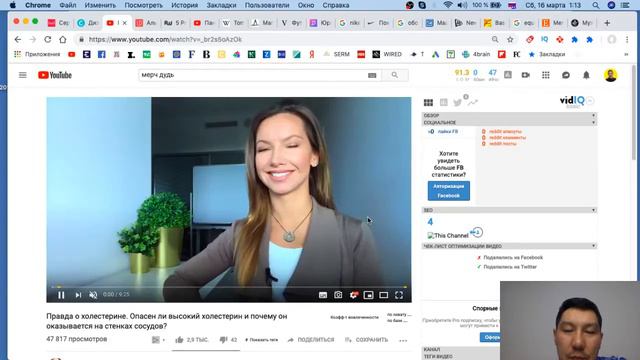Save the video via СОХРАНИТЬ
640x360 pixels.
(366, 340)
